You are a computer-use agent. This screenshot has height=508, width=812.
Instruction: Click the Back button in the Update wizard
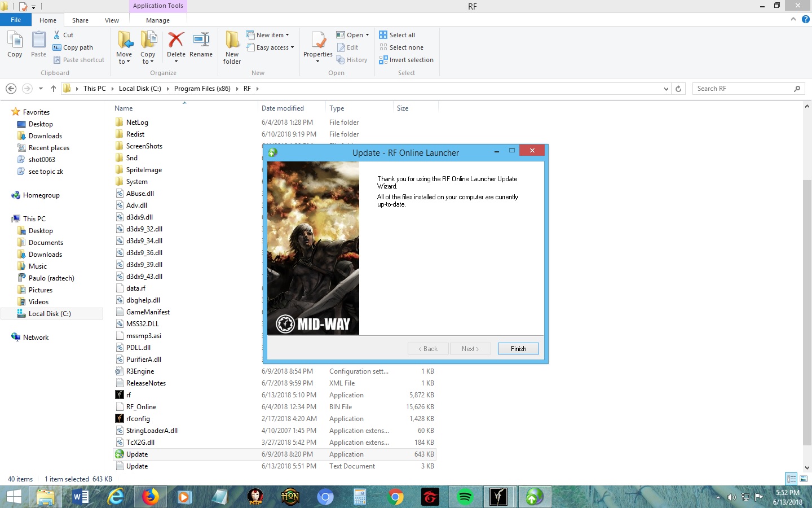(x=428, y=349)
